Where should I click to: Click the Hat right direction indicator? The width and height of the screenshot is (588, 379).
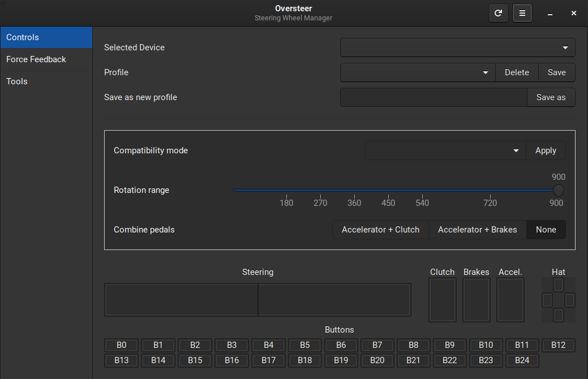570,300
